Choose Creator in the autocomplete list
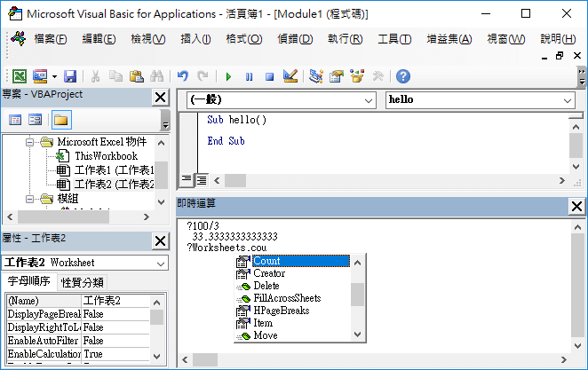588x370 pixels. click(x=269, y=273)
